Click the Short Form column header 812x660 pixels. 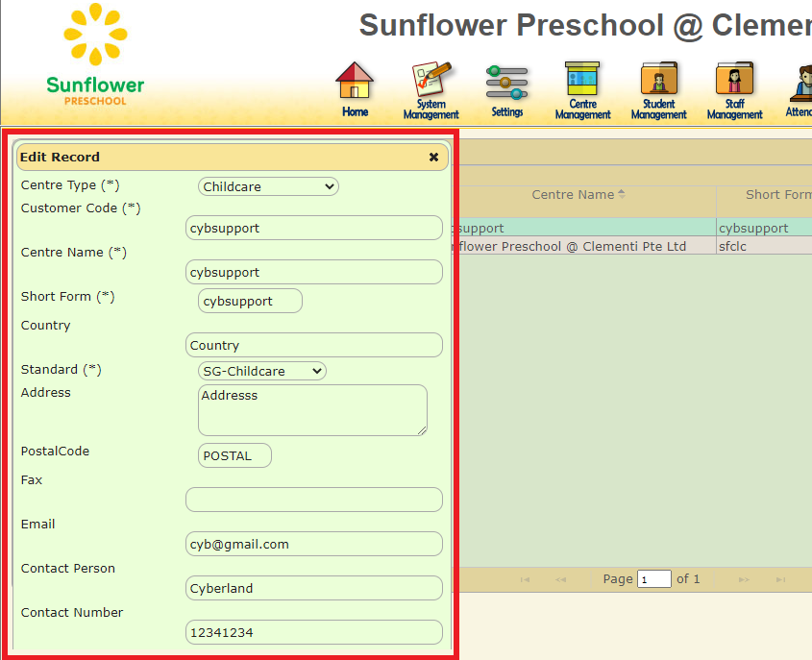tap(778, 195)
